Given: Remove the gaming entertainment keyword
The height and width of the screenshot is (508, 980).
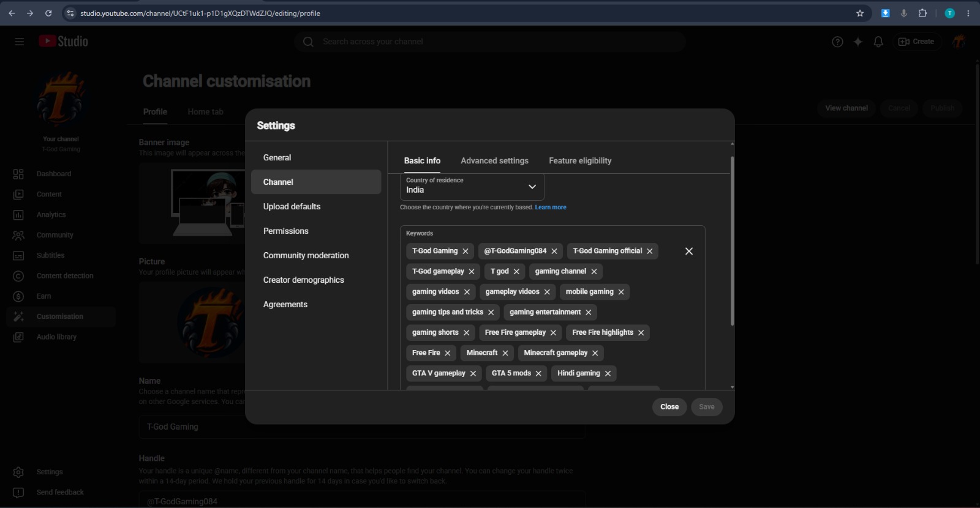Looking at the screenshot, I should point(589,312).
